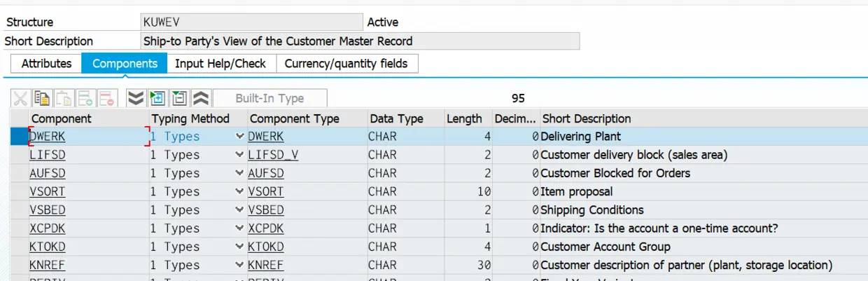The image size is (868, 281).
Task: Open Typing Method dropdown for VSBED row
Action: point(241,210)
